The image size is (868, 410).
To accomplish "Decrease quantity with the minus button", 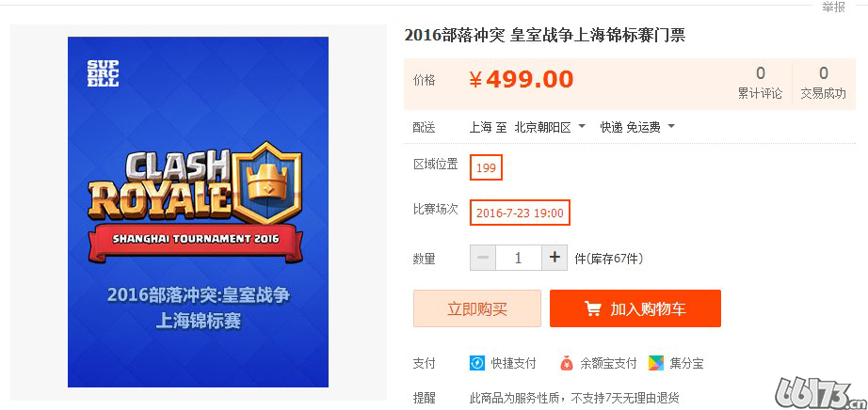I will (483, 258).
